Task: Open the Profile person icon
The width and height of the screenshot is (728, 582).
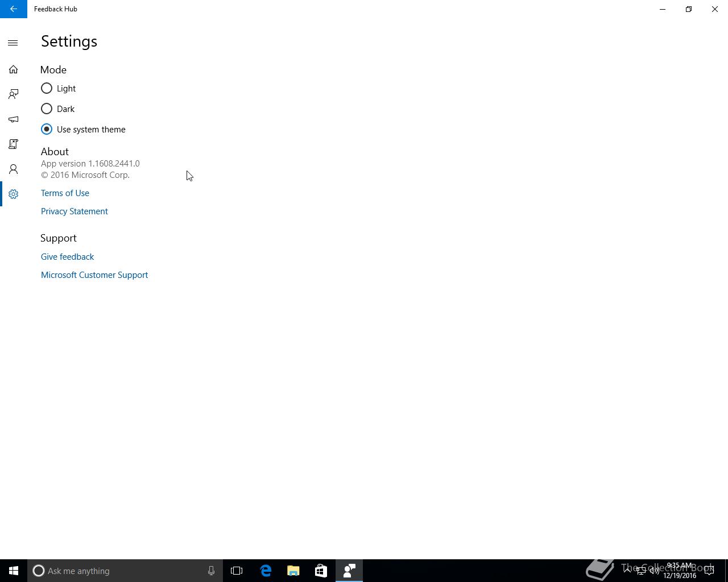Action: [x=13, y=169]
